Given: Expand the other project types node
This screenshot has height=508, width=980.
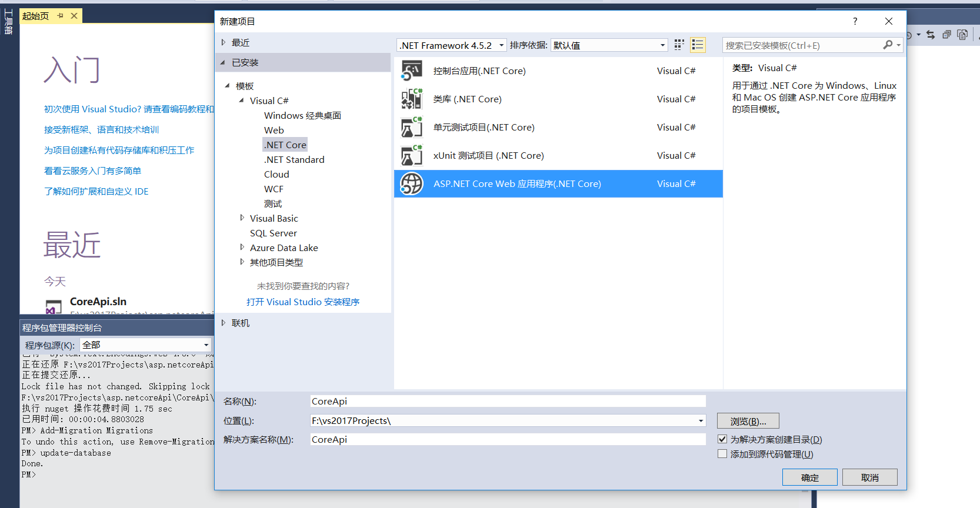Looking at the screenshot, I should click(x=242, y=262).
